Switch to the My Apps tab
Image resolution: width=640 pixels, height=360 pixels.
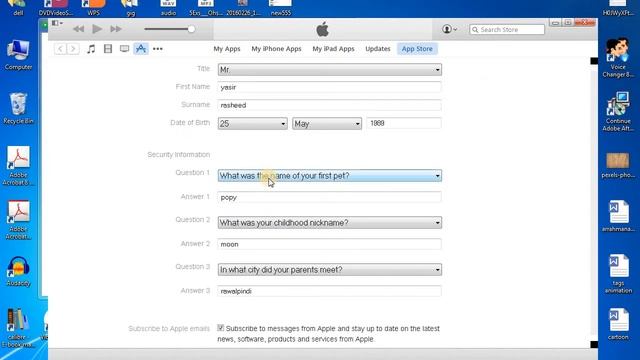coord(227,49)
